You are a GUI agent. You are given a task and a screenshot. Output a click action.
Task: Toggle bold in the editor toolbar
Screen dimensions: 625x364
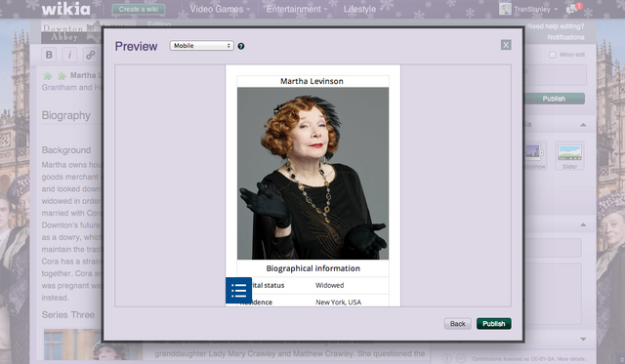[49, 55]
